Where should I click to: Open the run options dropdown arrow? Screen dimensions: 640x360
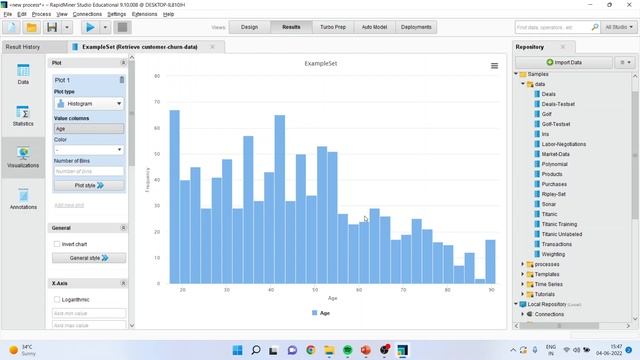point(105,27)
